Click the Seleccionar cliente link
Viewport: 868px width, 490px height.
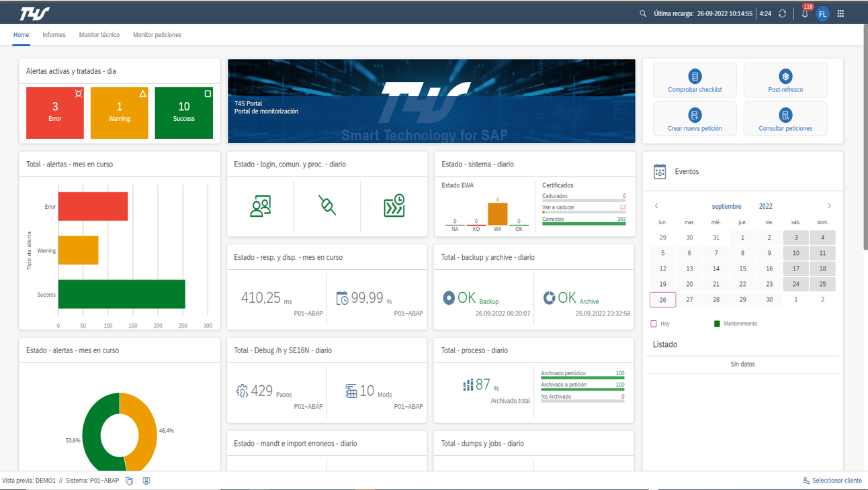[832, 481]
